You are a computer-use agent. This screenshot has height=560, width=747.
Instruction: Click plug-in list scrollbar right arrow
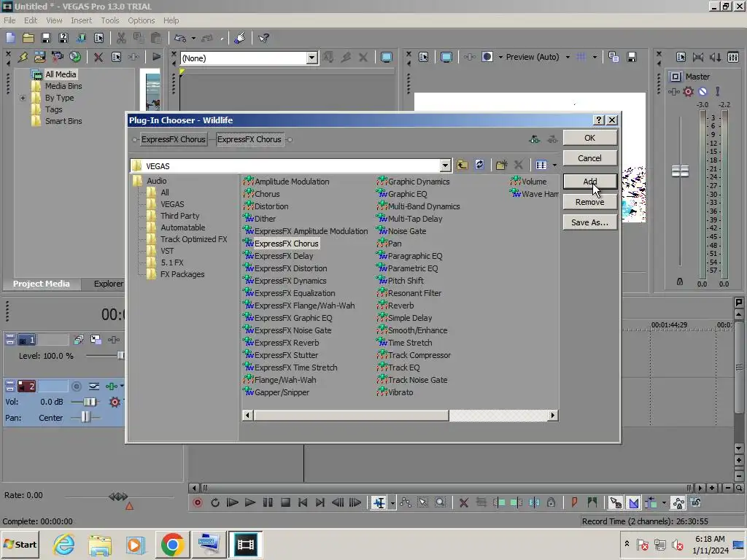click(553, 415)
